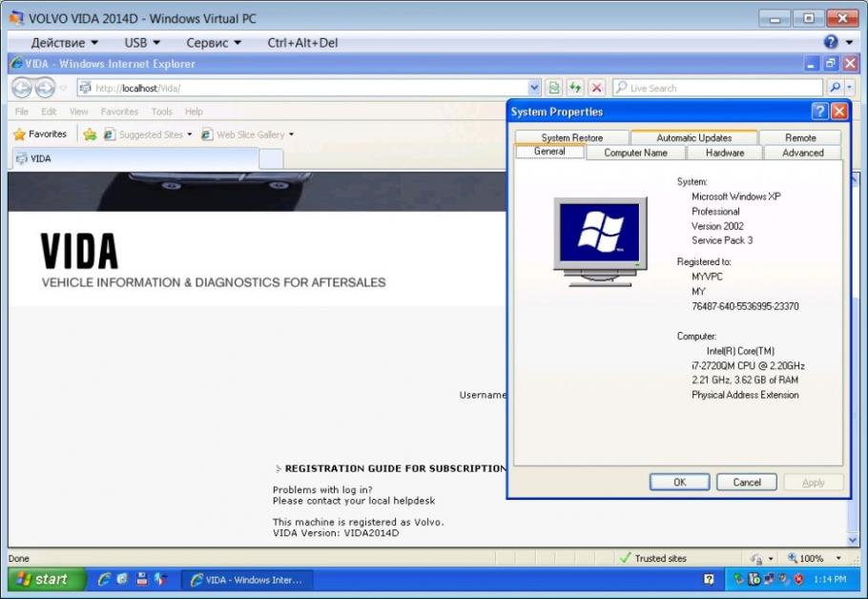
Task: Switch to the System Restore tab
Action: (572, 137)
